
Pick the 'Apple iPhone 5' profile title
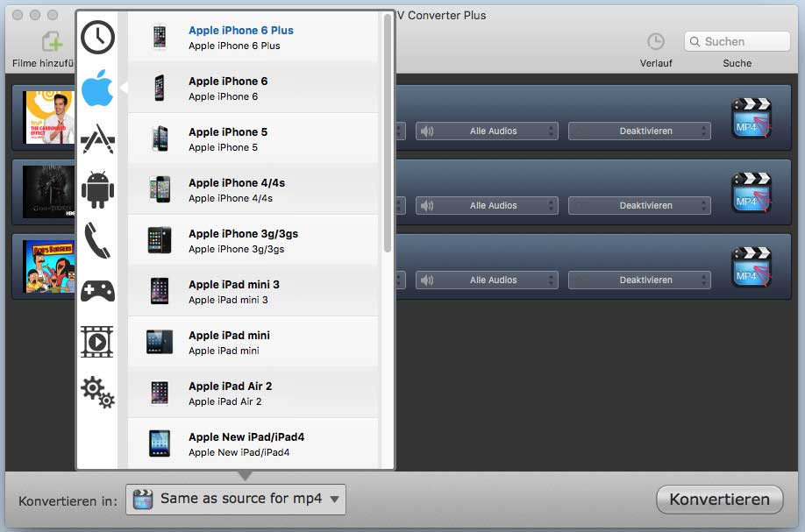(x=228, y=131)
